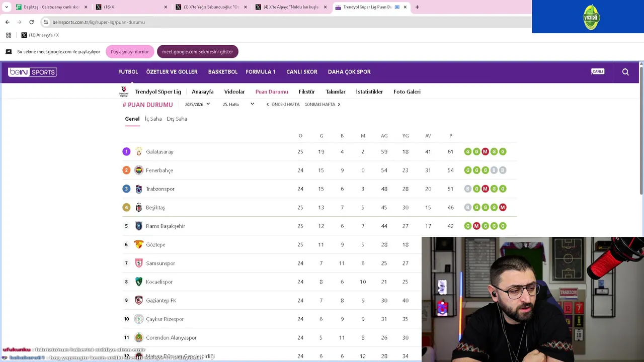The width and height of the screenshot is (644, 362).
Task: Click the Gaziantep FK club crest
Action: click(139, 300)
